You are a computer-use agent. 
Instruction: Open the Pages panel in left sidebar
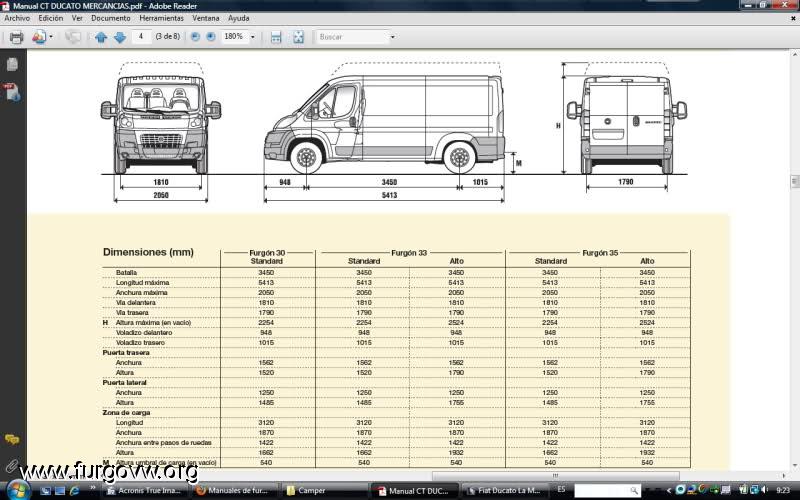point(12,65)
